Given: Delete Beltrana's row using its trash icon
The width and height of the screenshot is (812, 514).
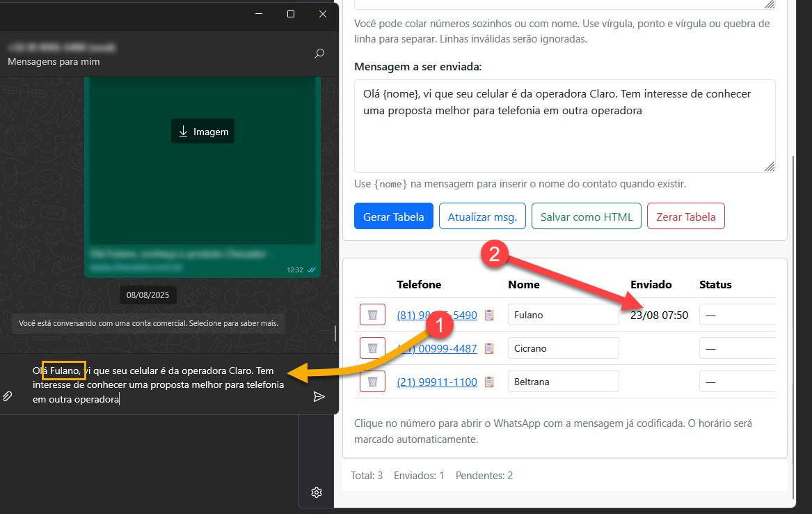Looking at the screenshot, I should coord(372,381).
